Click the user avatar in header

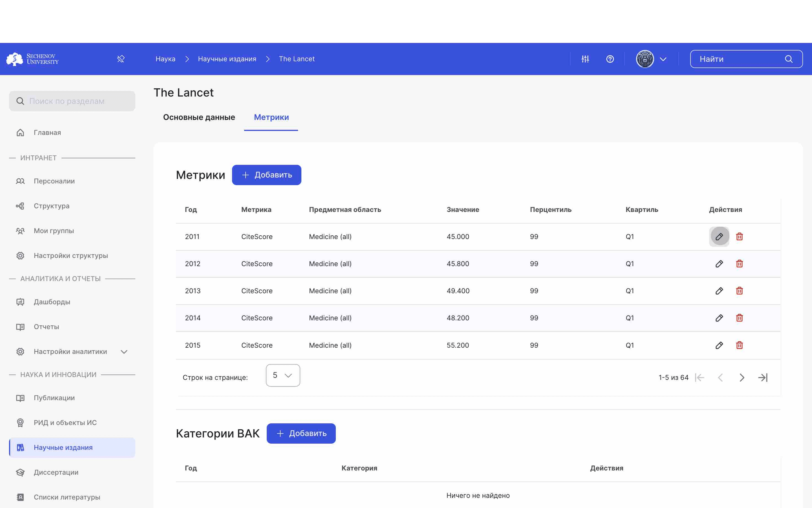(645, 59)
